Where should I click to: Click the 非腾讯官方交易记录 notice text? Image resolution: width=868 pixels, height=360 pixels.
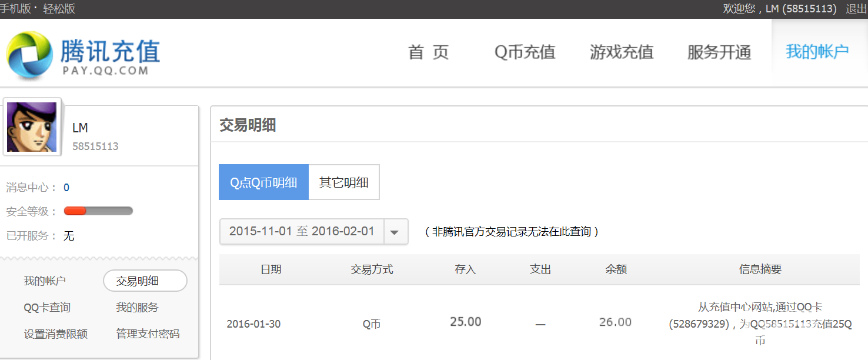click(512, 232)
